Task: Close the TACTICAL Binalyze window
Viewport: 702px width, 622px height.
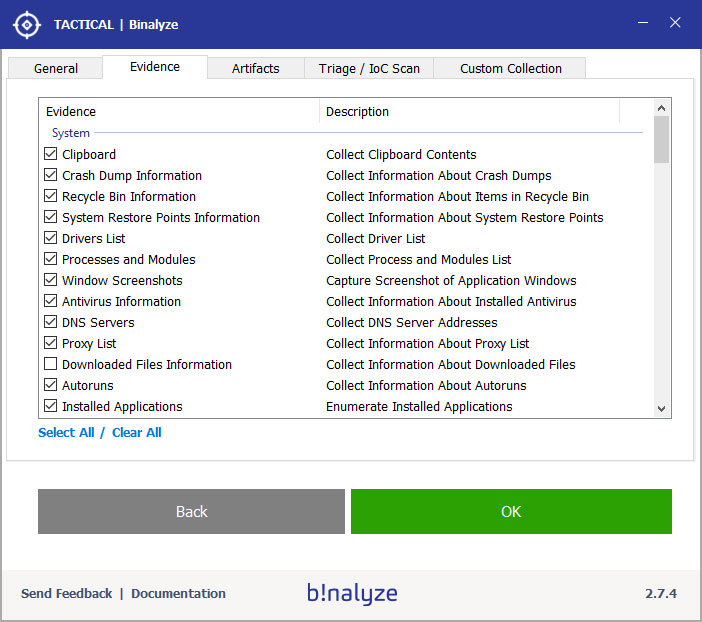Action: (x=675, y=22)
